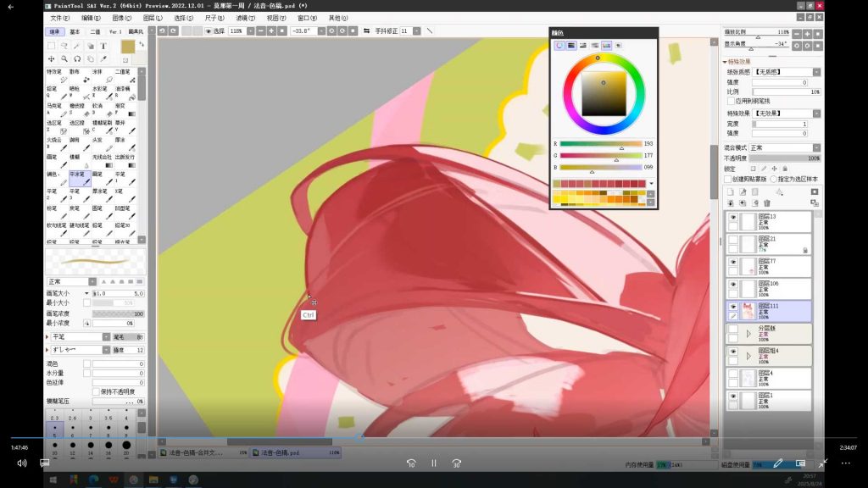The height and width of the screenshot is (488, 868).
Task: Pick the magnifier zoom tool
Action: tap(64, 59)
